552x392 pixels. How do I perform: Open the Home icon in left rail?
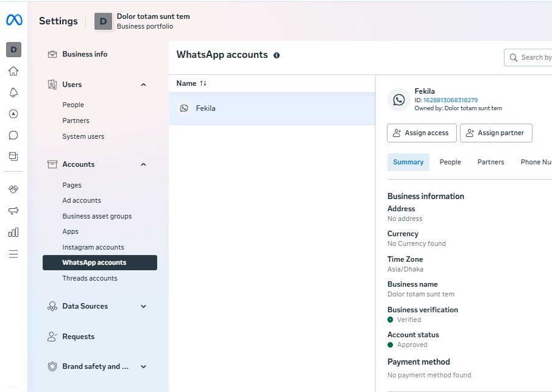[x=13, y=71]
